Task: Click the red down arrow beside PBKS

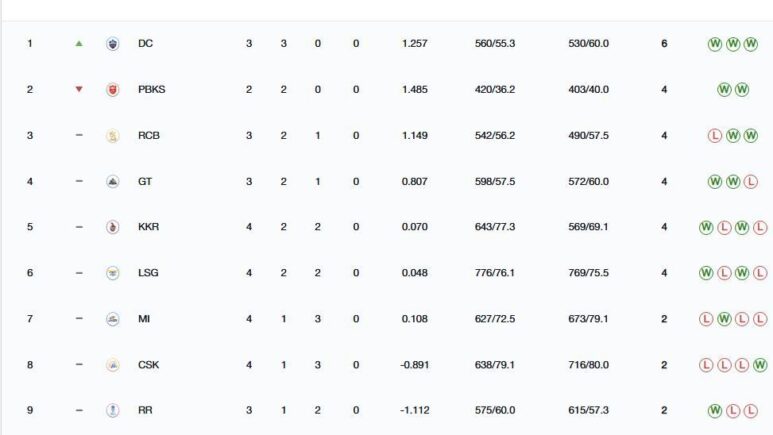Action: coord(79,90)
